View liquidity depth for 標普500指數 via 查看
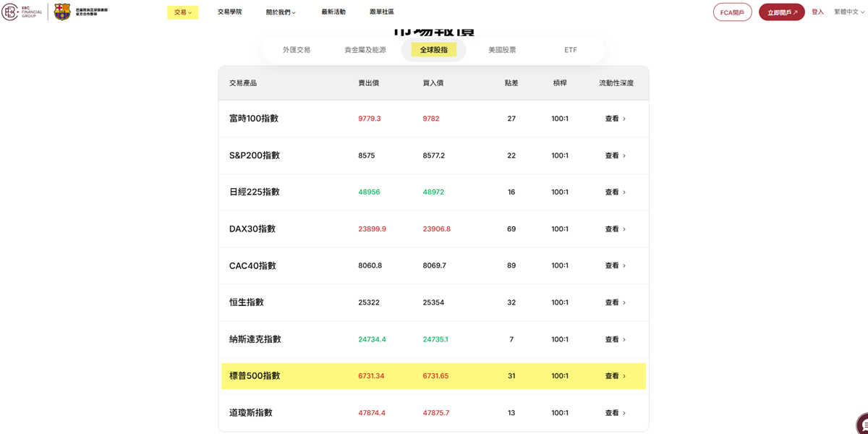 613,375
